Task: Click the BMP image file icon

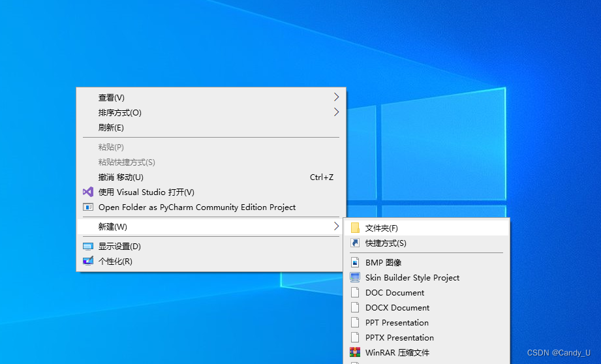Action: point(355,262)
